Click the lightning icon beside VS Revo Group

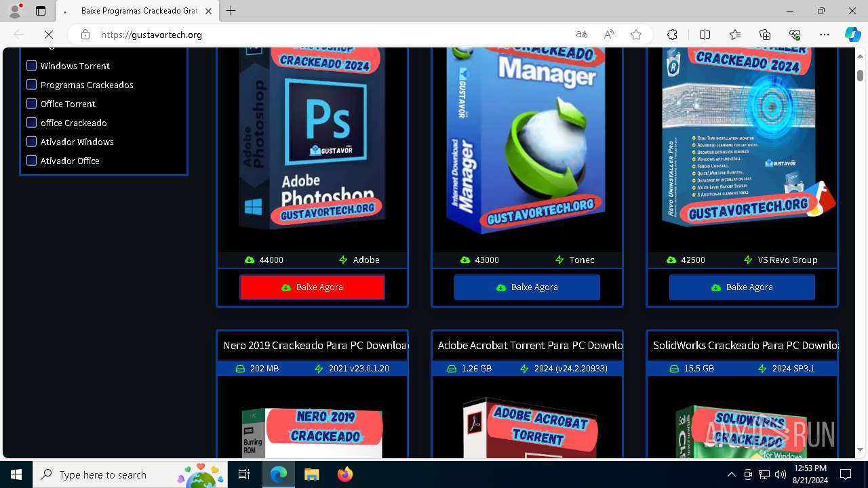pyautogui.click(x=748, y=260)
